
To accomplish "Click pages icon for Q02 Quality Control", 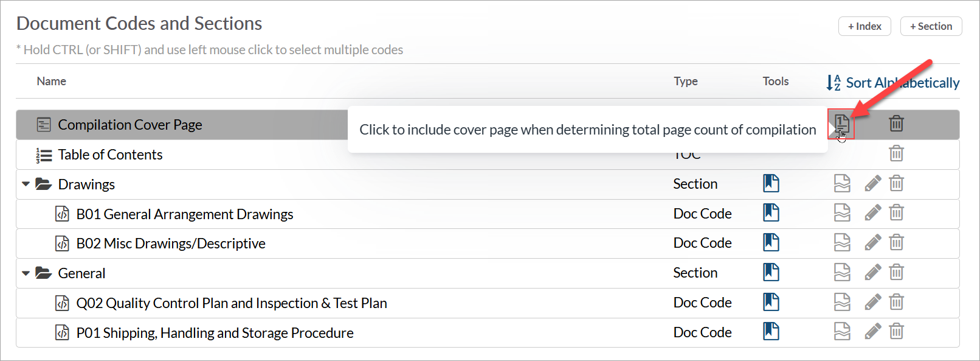I will pos(842,302).
